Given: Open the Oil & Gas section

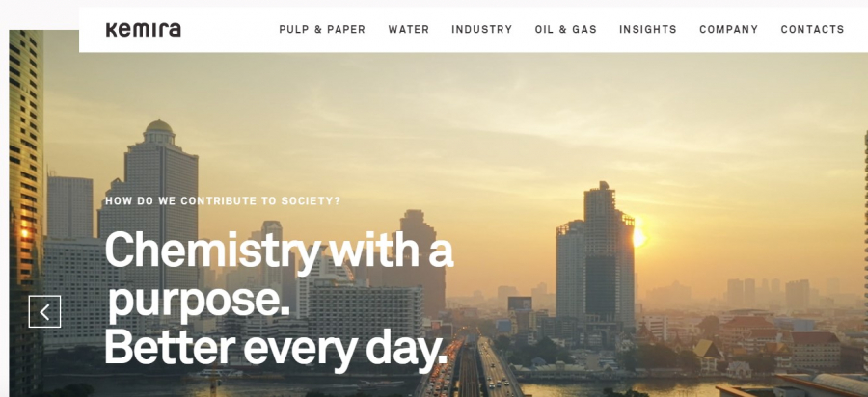Looking at the screenshot, I should tap(566, 29).
